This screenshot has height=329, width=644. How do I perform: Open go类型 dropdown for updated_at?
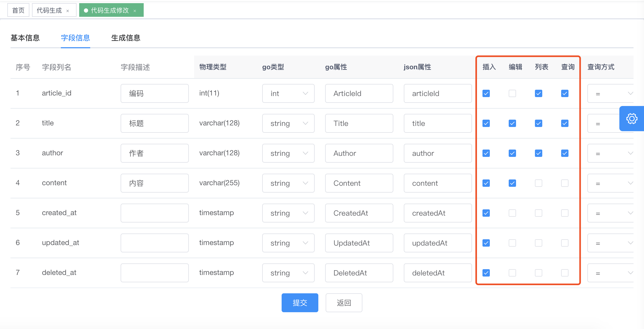tap(288, 243)
